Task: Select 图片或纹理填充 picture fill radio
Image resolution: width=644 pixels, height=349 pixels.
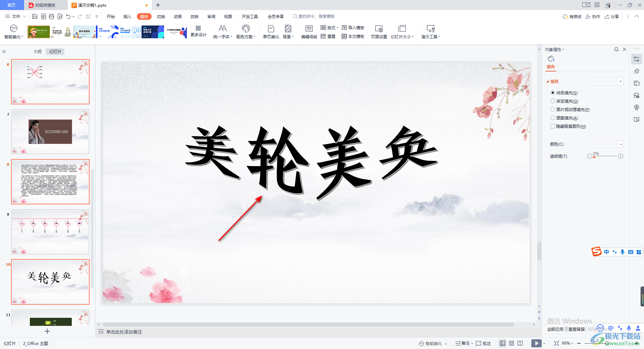Action: tap(553, 109)
